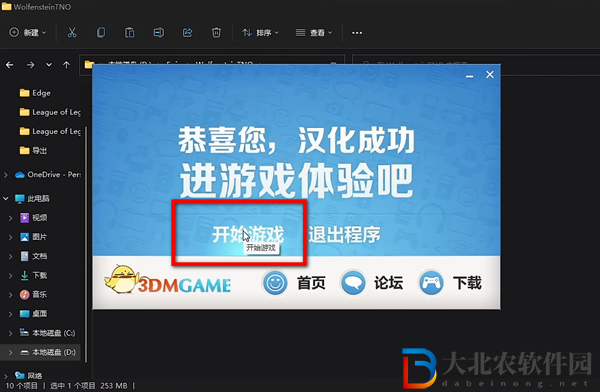Expand the 本地磁盘 (C:) node
The image size is (600, 392).
tap(10, 333)
